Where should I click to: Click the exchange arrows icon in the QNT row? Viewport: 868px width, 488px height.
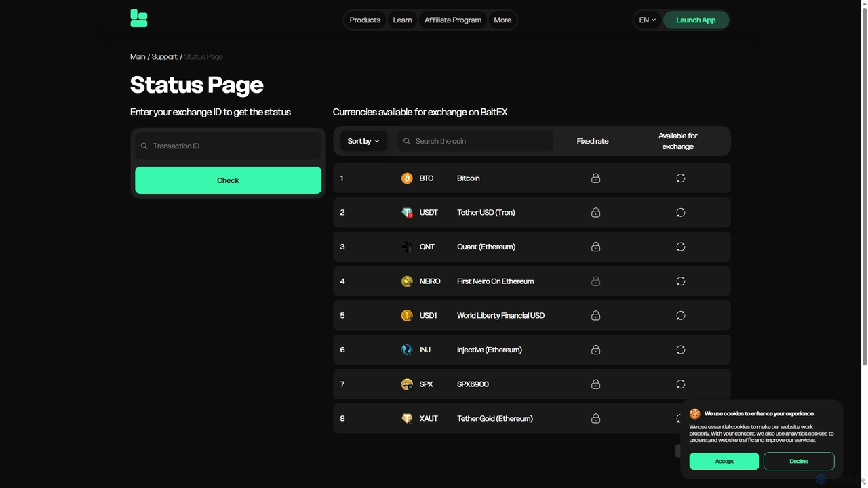[x=681, y=247]
